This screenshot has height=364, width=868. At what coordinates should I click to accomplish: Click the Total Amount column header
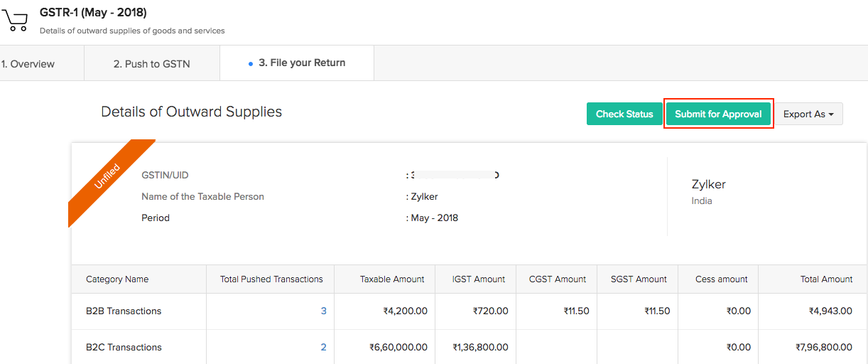(826, 279)
